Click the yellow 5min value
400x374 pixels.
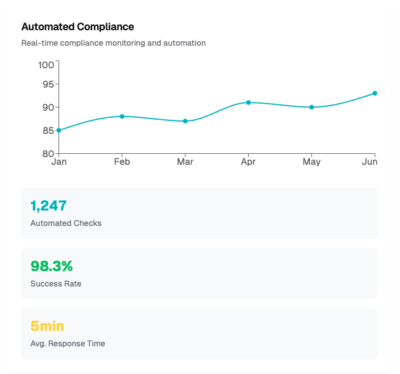[47, 326]
